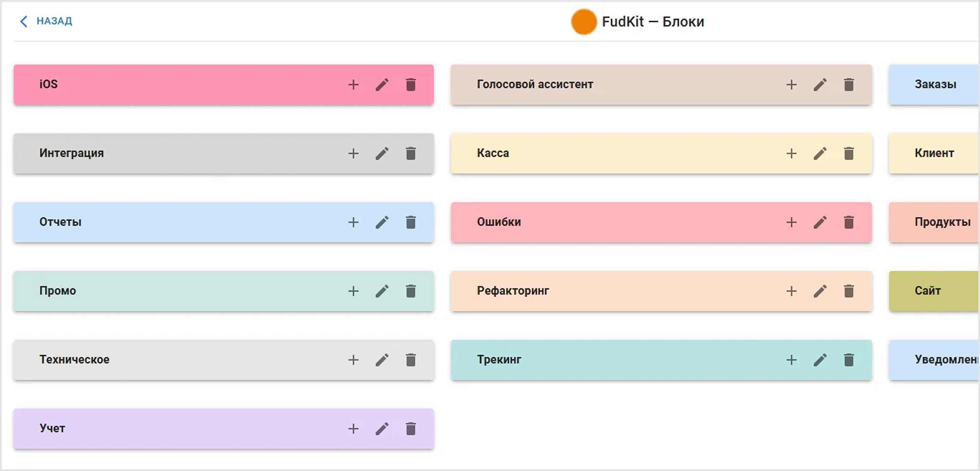Click the plus icon on iOS block
Image resolution: width=980 pixels, height=471 pixels.
(353, 85)
